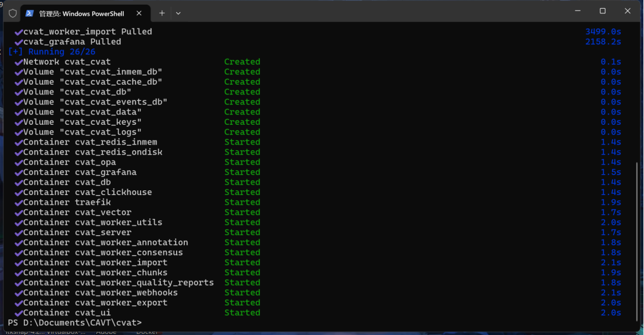Maximize the PowerShell window
The height and width of the screenshot is (335, 644).
click(603, 11)
